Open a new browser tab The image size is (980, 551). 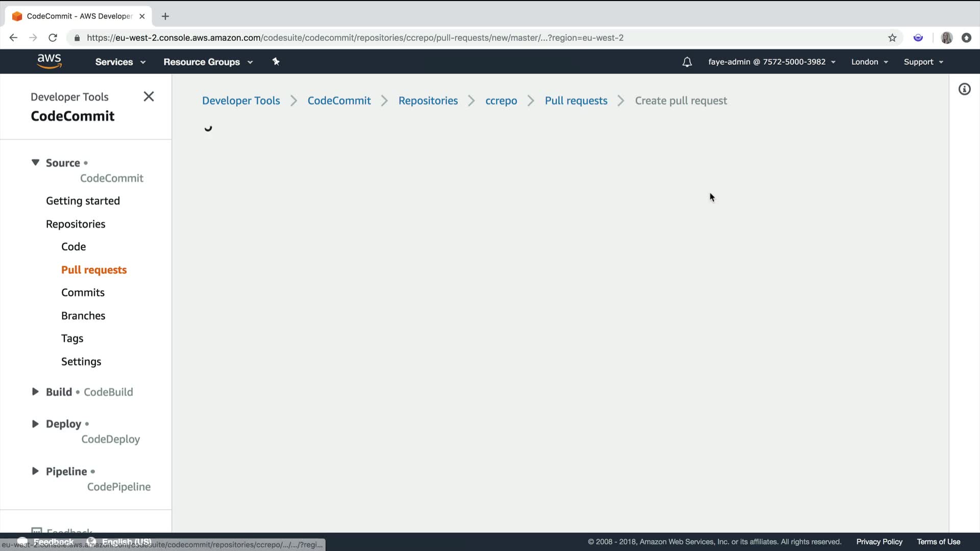pos(165,16)
